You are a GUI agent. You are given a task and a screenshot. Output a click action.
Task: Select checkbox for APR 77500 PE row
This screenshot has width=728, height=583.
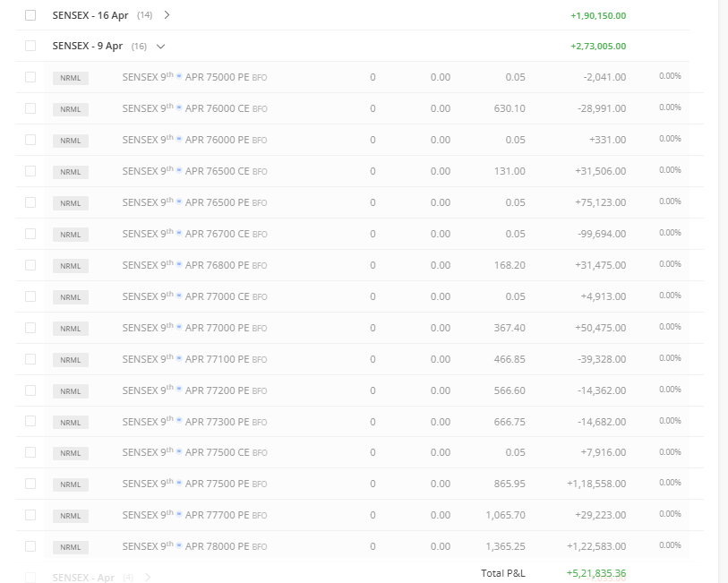[x=30, y=484]
